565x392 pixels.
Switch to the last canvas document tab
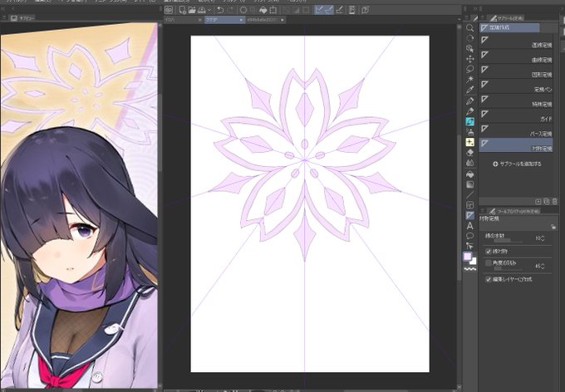(266, 20)
